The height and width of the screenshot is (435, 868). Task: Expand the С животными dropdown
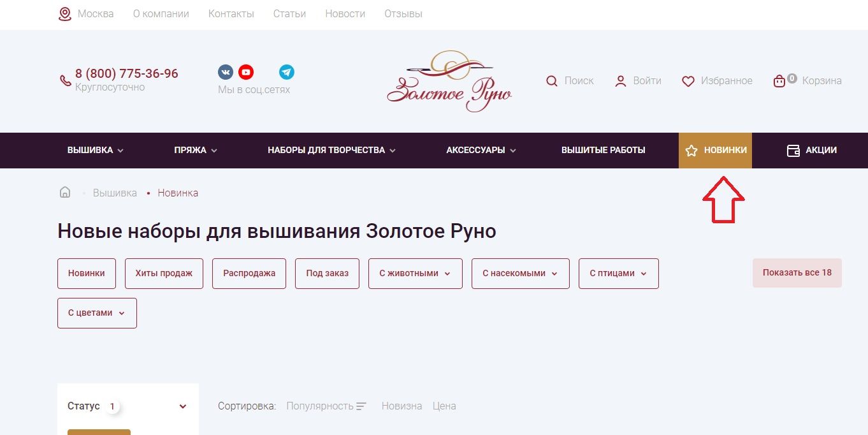click(415, 273)
